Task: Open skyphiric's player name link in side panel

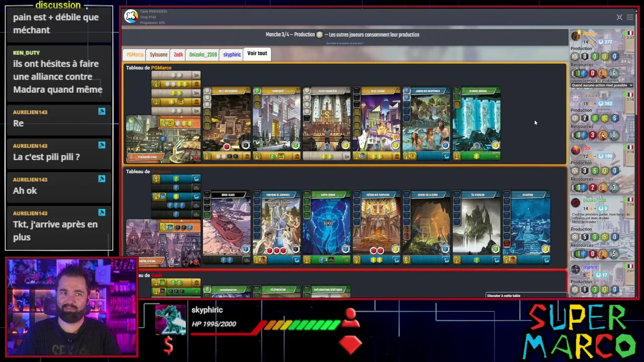Action: coord(591,267)
